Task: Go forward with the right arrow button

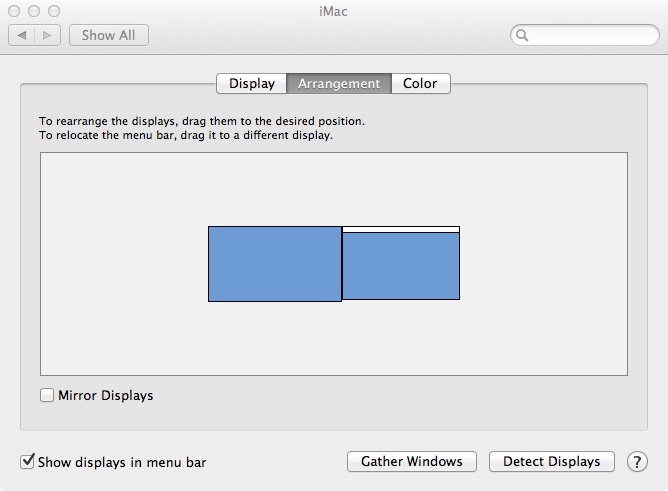Action: coord(49,35)
